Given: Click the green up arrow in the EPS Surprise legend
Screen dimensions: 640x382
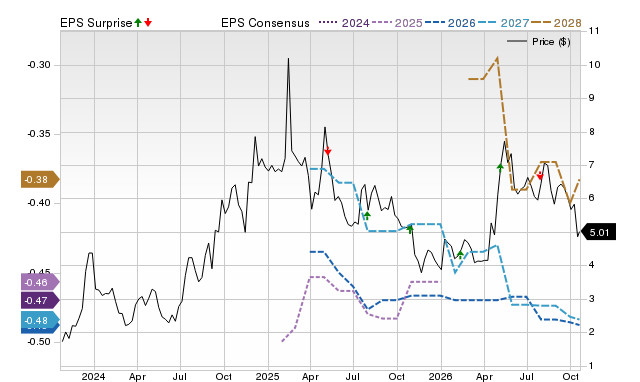Looking at the screenshot, I should (x=138, y=23).
